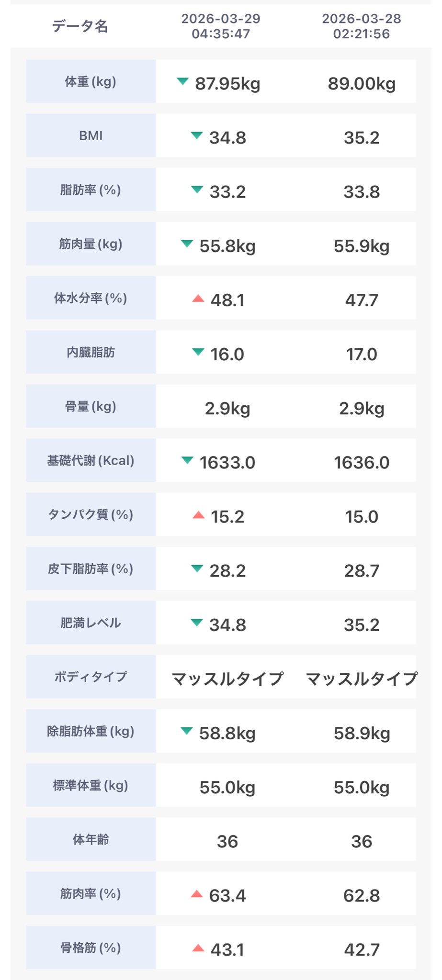Click the 標準体重 (kg) row label
The height and width of the screenshot is (980, 442).
(x=91, y=786)
